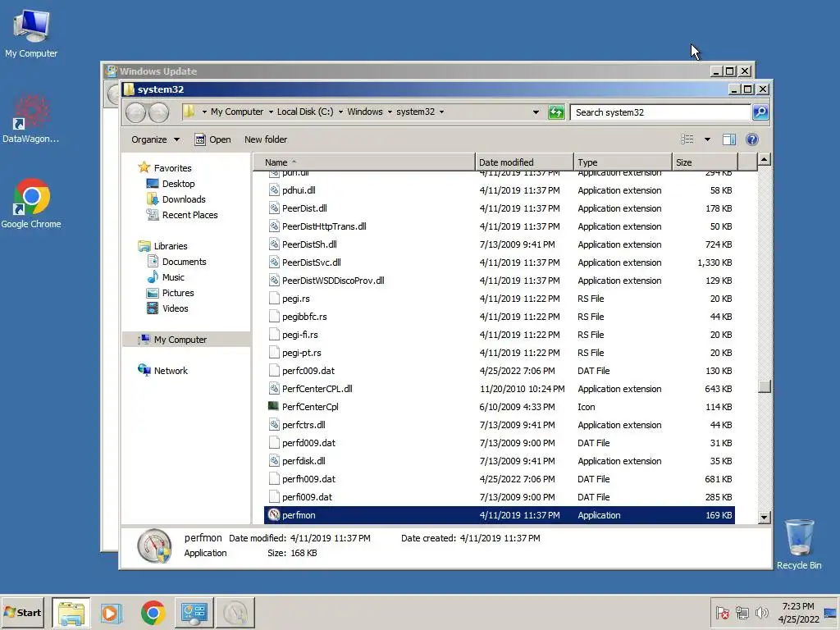Click New folder in the toolbar
This screenshot has width=840, height=630.
266,139
